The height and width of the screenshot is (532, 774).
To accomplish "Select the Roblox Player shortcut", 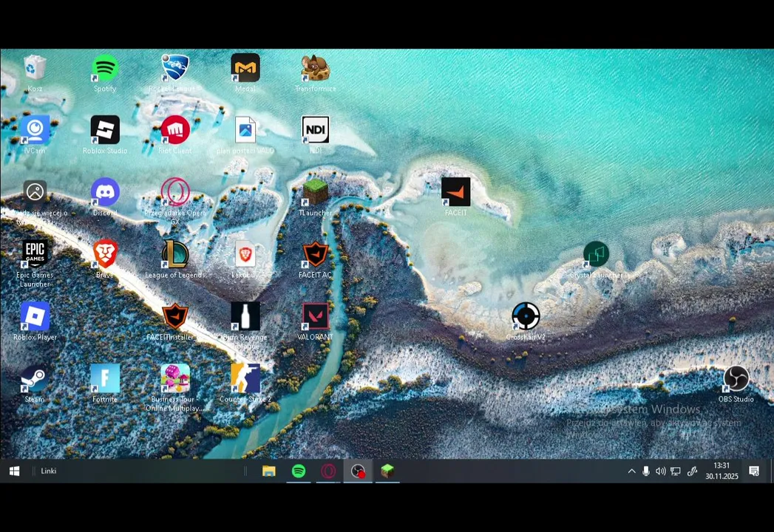I will click(35, 316).
